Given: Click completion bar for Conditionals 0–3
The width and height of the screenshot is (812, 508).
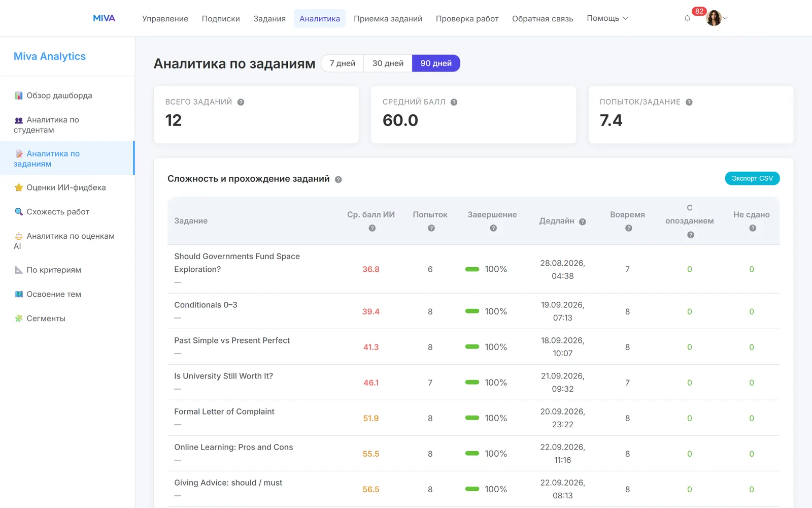Looking at the screenshot, I should 472,311.
